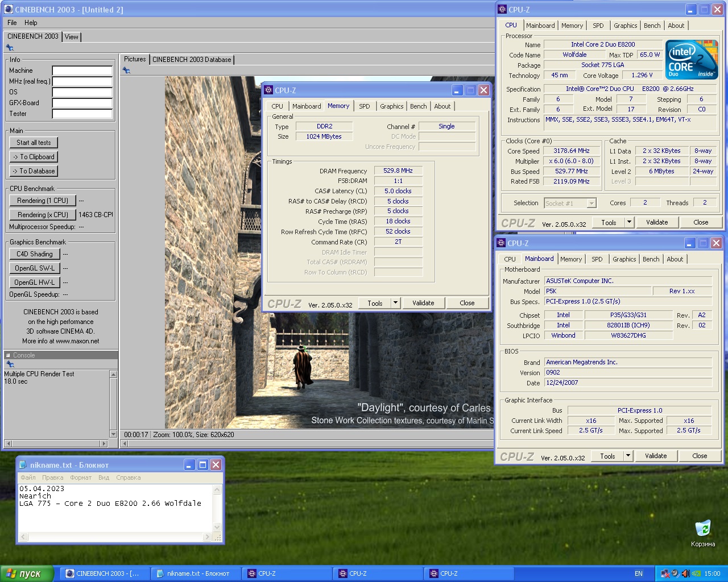Click the Chipset value P35/G33/G31
Viewport: 728px width, 582px height.
click(x=628, y=315)
